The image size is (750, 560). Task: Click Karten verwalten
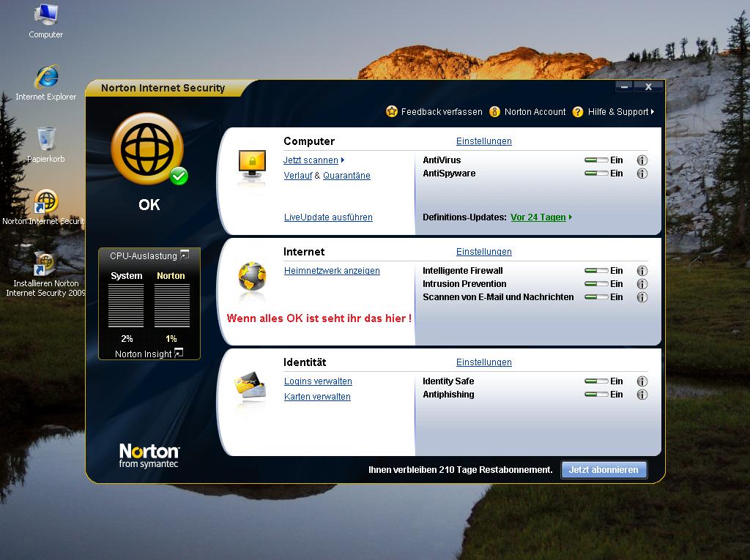click(x=317, y=397)
